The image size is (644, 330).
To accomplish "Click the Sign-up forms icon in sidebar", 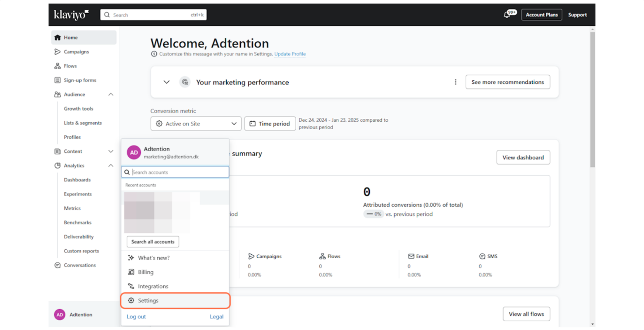I will pos(57,80).
